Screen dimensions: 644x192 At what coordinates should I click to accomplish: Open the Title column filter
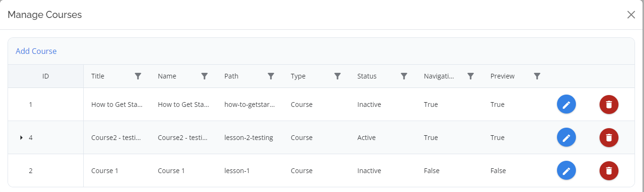pyautogui.click(x=138, y=76)
